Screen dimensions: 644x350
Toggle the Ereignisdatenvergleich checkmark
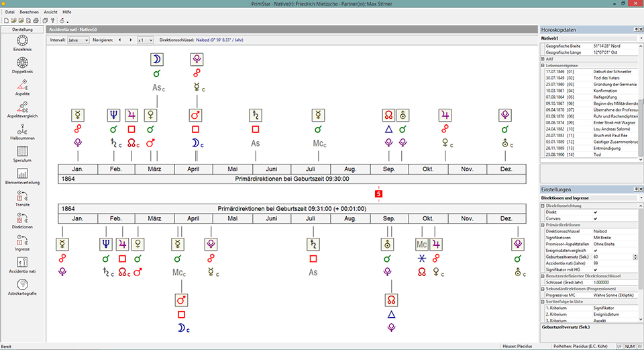tap(596, 251)
